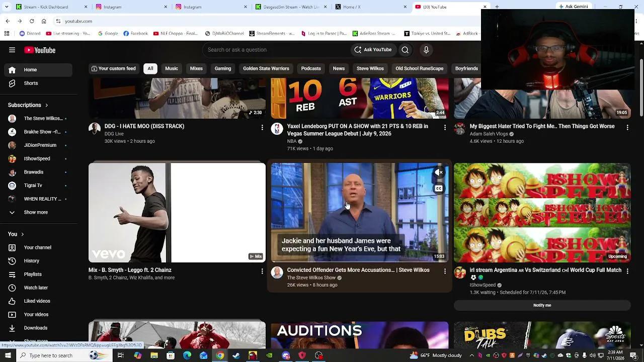Start voice search with microphone icon
644x362 pixels.
(426, 50)
